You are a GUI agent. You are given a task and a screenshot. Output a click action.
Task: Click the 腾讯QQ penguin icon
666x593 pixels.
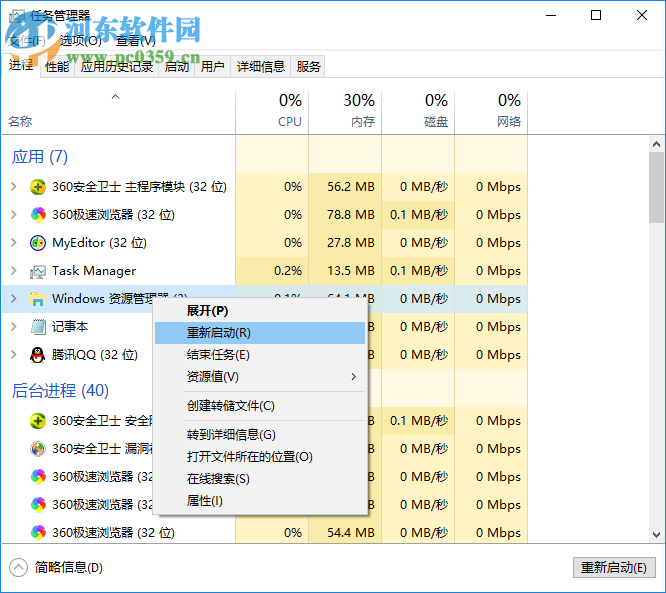[38, 355]
